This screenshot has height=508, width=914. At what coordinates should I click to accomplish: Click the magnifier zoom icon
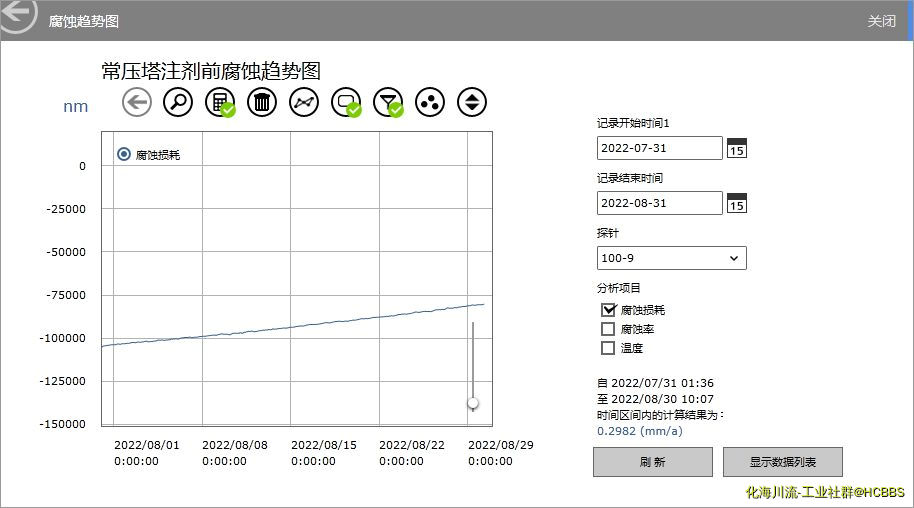tap(178, 102)
